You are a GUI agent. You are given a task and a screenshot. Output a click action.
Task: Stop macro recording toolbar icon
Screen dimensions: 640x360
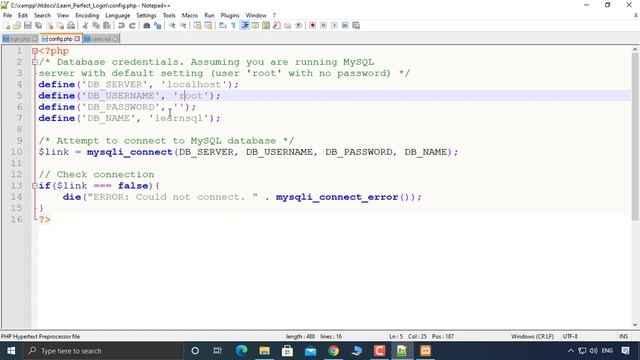pyautogui.click(x=323, y=25)
